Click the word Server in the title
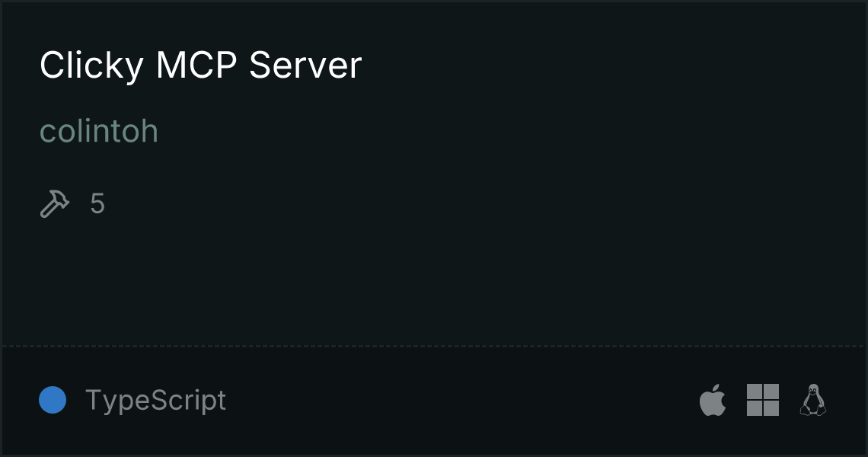This screenshot has height=457, width=868. pyautogui.click(x=305, y=66)
